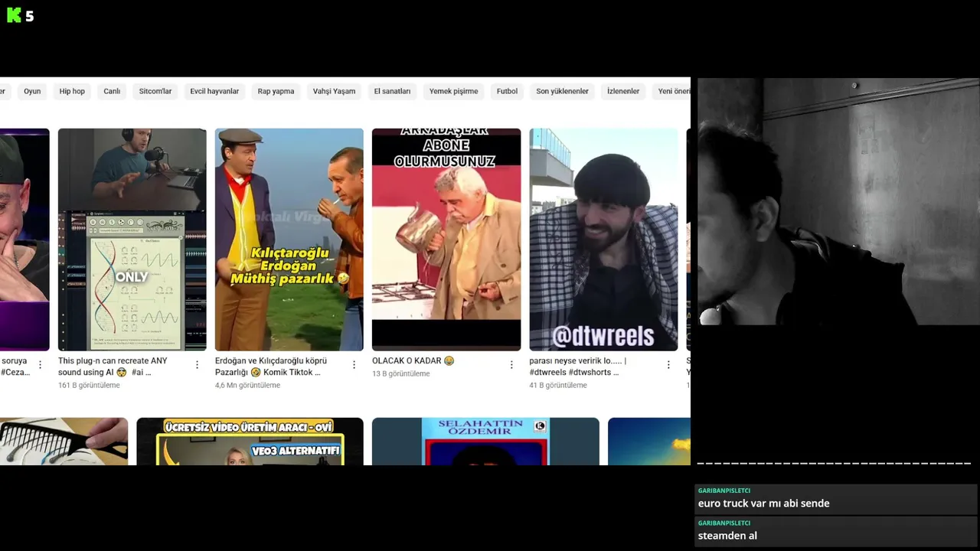
Task: Open options for 'parası neyse veririk' video
Action: [x=668, y=365]
